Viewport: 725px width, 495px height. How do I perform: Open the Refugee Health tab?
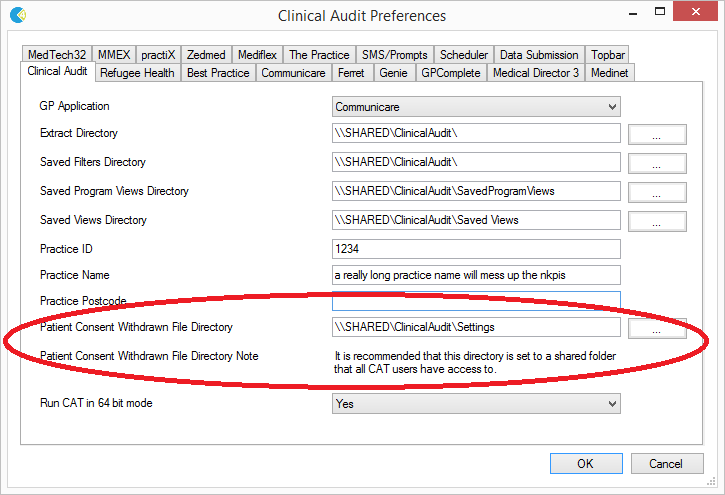tap(137, 73)
